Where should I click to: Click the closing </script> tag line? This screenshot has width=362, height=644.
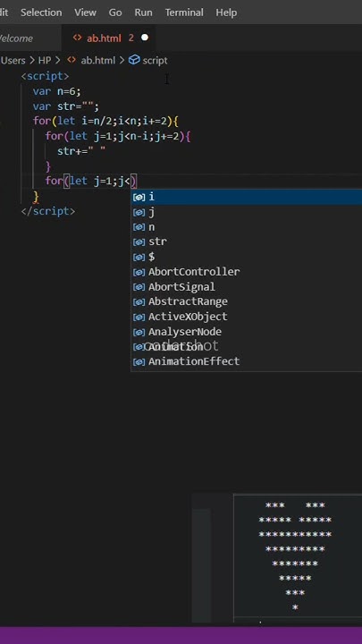48,211
